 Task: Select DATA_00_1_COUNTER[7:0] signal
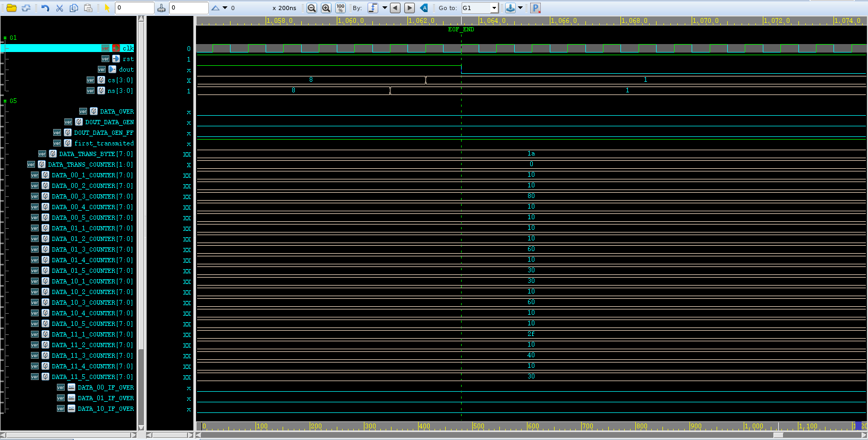click(92, 175)
